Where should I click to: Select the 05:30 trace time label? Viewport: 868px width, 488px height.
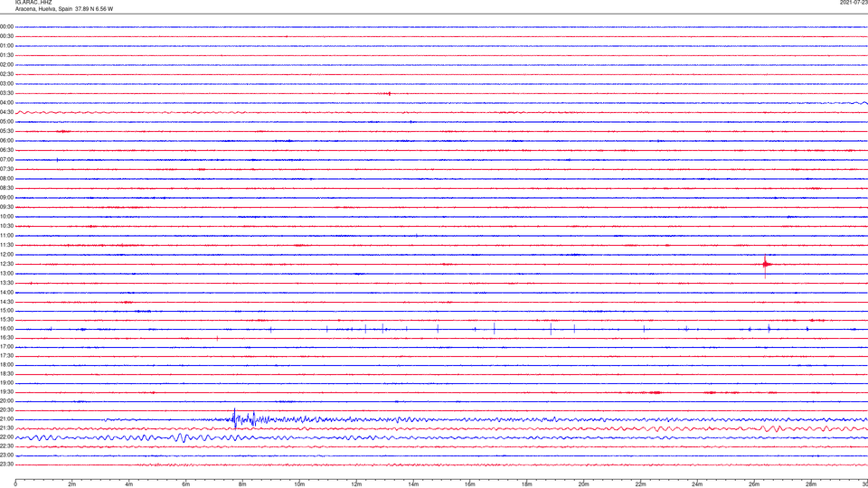6,131
